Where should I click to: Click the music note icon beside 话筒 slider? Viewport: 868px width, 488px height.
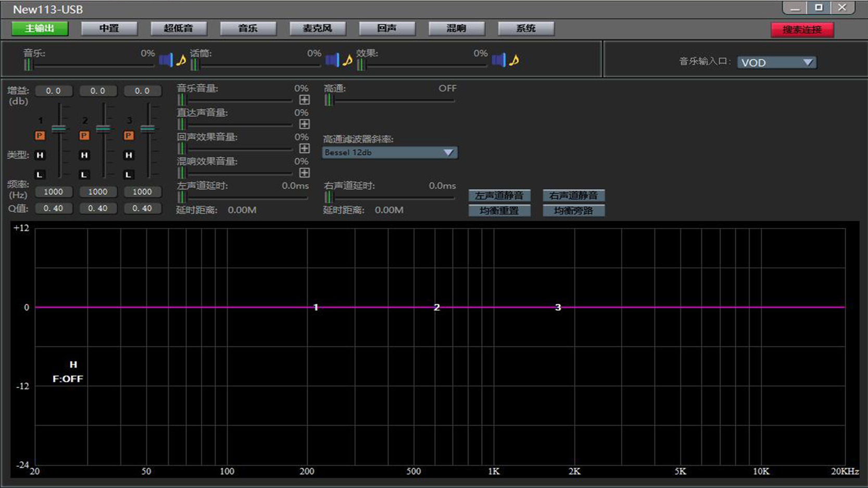click(x=347, y=60)
